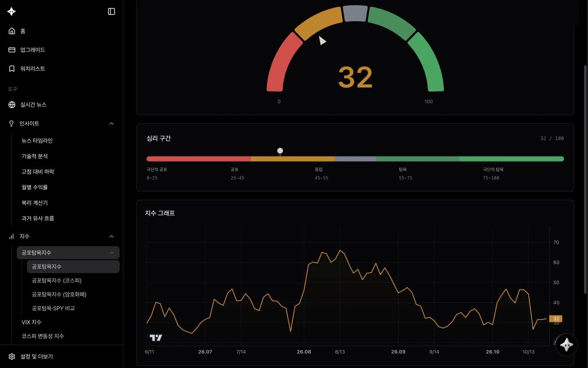Click the gauge value 32
Viewport: 588px width, 368px height.
355,77
